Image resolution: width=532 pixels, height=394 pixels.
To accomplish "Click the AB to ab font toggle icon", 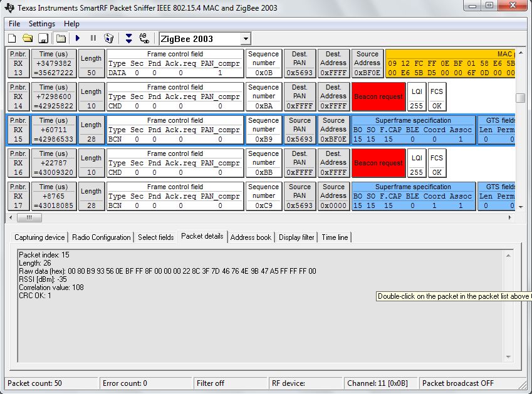I will click(144, 38).
